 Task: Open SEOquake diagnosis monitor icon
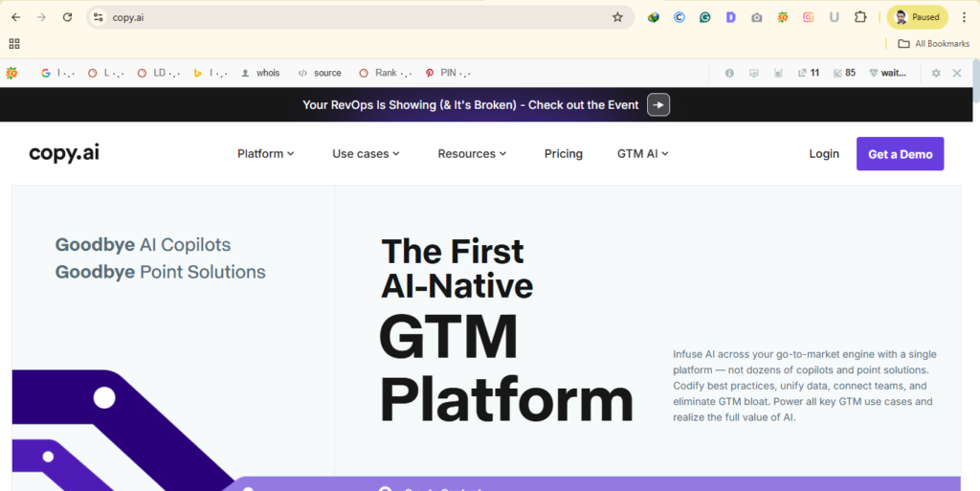(x=754, y=73)
